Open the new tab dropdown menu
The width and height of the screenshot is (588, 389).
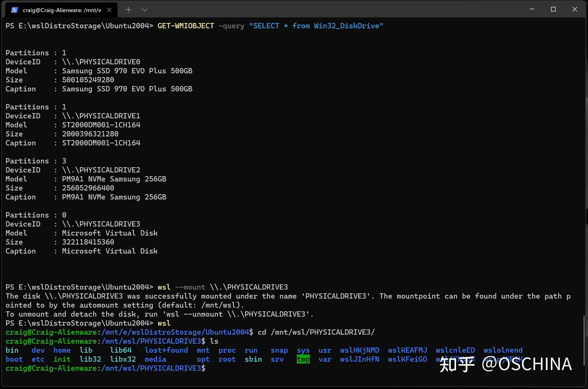(145, 10)
